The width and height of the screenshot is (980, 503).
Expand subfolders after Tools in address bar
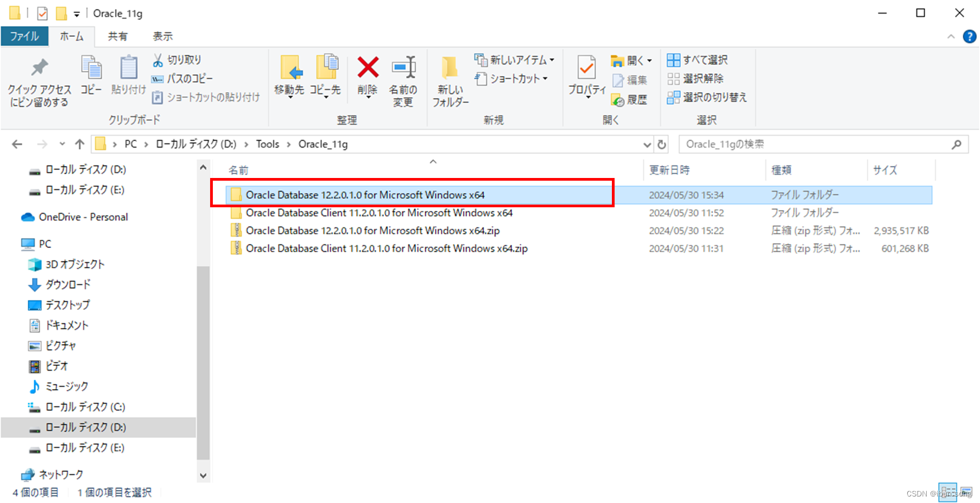(x=288, y=144)
